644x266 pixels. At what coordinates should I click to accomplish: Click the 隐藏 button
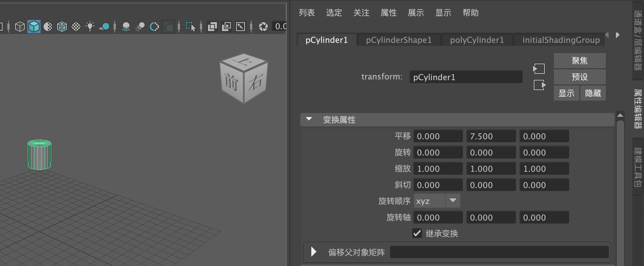593,93
